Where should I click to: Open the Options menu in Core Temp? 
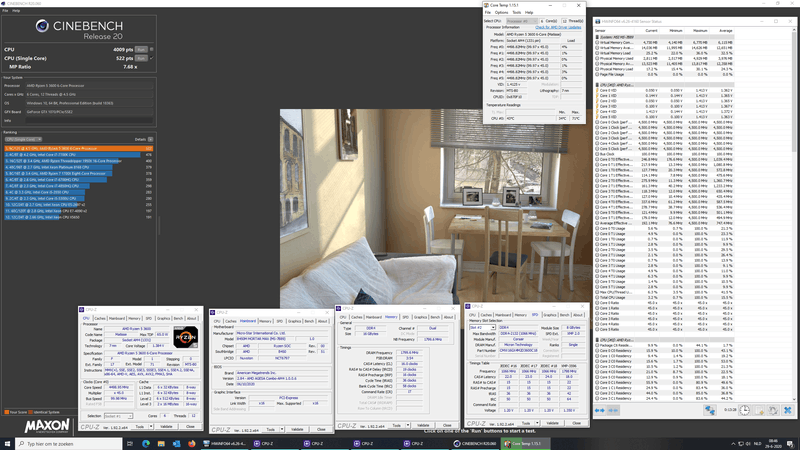[502, 12]
